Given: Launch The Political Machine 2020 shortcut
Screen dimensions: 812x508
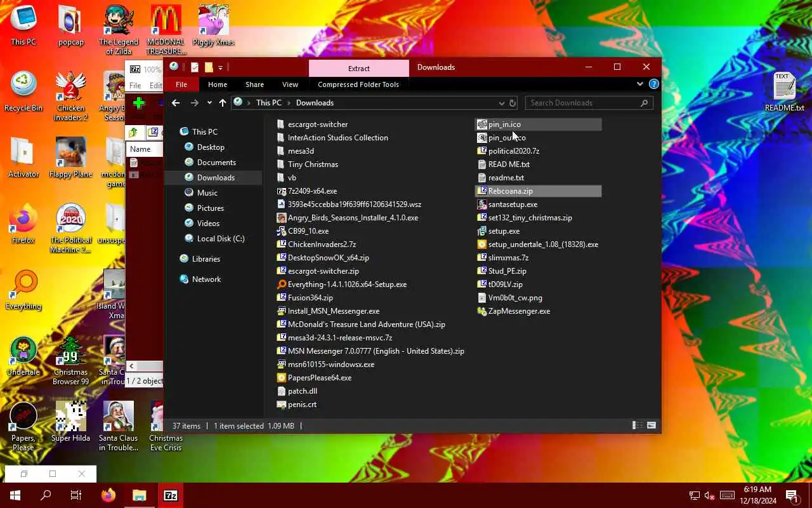Looking at the screenshot, I should click(x=71, y=229).
